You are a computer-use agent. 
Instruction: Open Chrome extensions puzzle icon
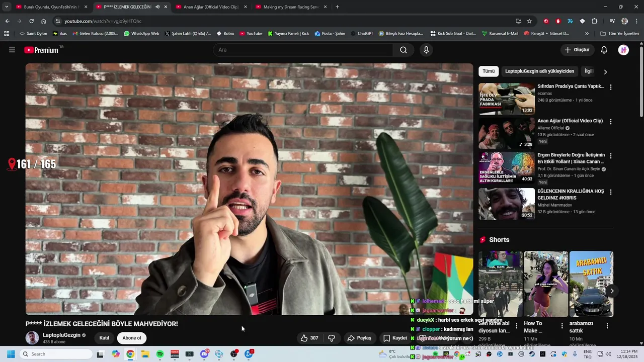(595, 21)
